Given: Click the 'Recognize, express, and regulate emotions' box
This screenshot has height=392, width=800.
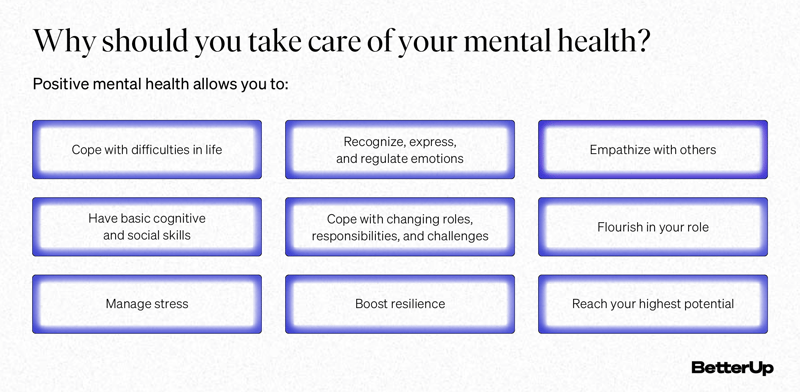Looking at the screenshot, I should (x=400, y=150).
